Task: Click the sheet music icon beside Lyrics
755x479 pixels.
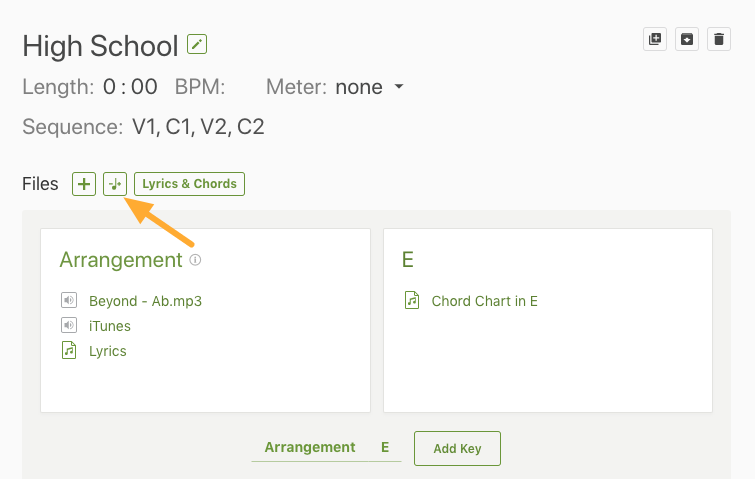Action: 69,350
